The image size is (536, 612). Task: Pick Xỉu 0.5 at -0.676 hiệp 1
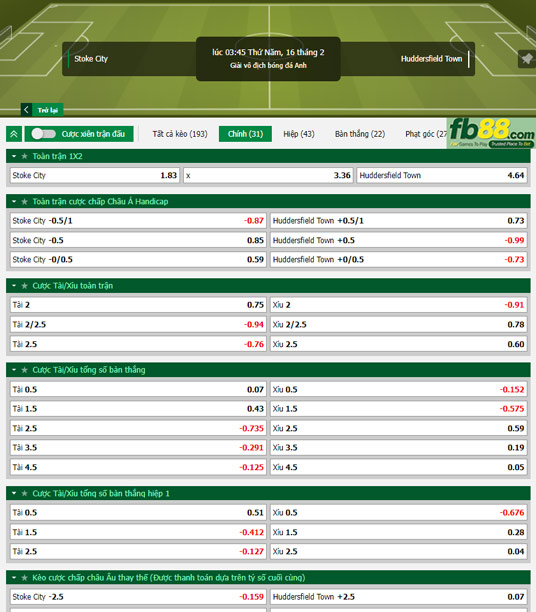click(398, 512)
